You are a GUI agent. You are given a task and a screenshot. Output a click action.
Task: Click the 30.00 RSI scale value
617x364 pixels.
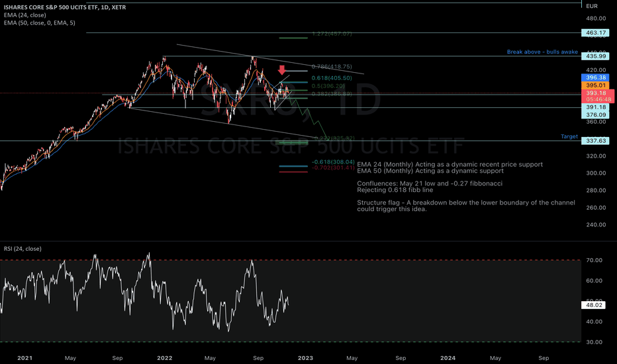point(594,342)
